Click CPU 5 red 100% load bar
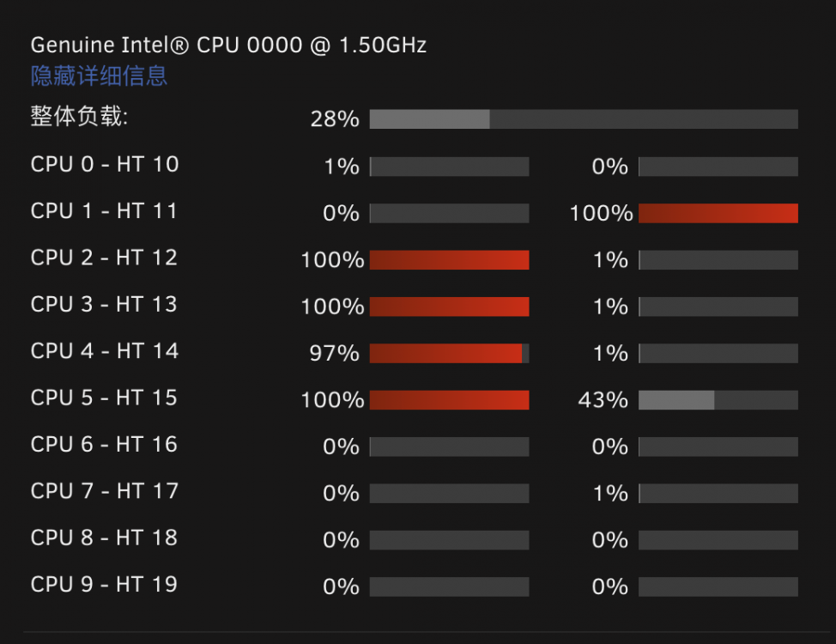 click(449, 399)
